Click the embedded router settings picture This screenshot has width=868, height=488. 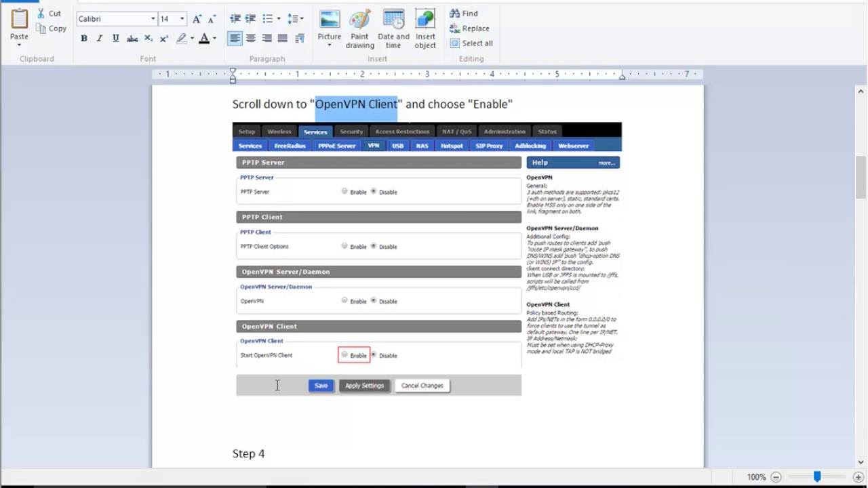[x=427, y=259]
